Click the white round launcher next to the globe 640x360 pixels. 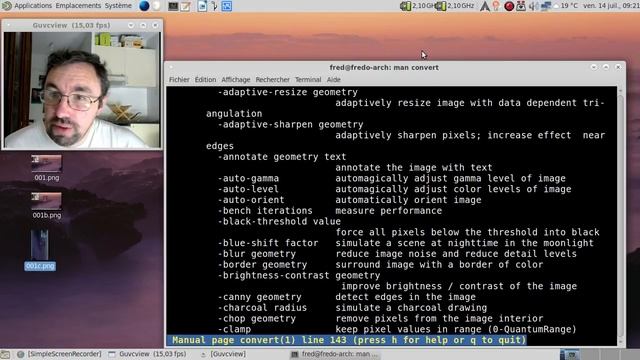pos(156,6)
